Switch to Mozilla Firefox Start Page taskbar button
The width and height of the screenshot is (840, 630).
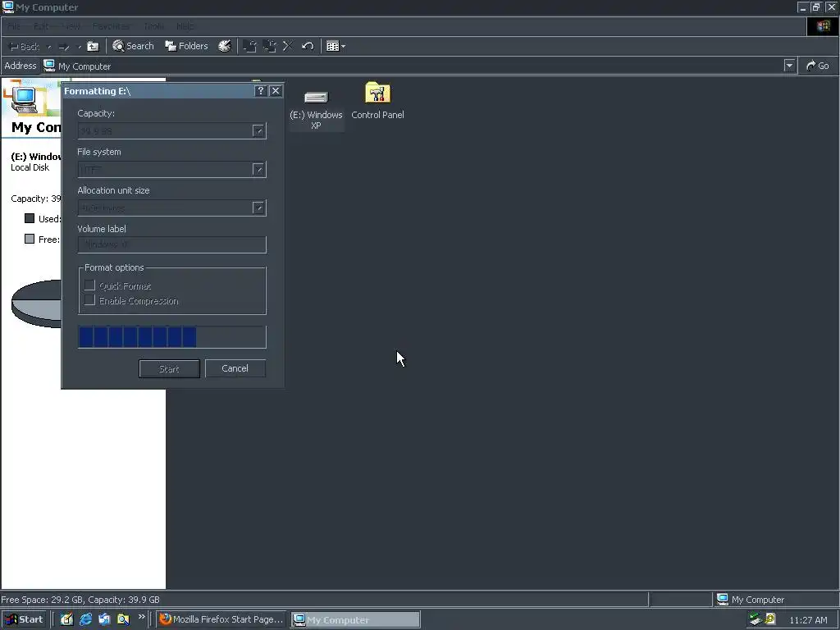click(x=221, y=619)
